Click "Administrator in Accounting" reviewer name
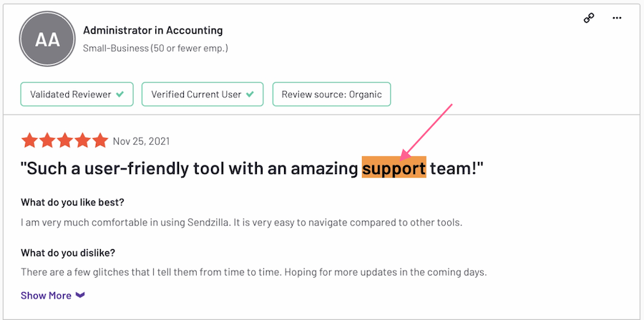The width and height of the screenshot is (644, 320). [152, 30]
